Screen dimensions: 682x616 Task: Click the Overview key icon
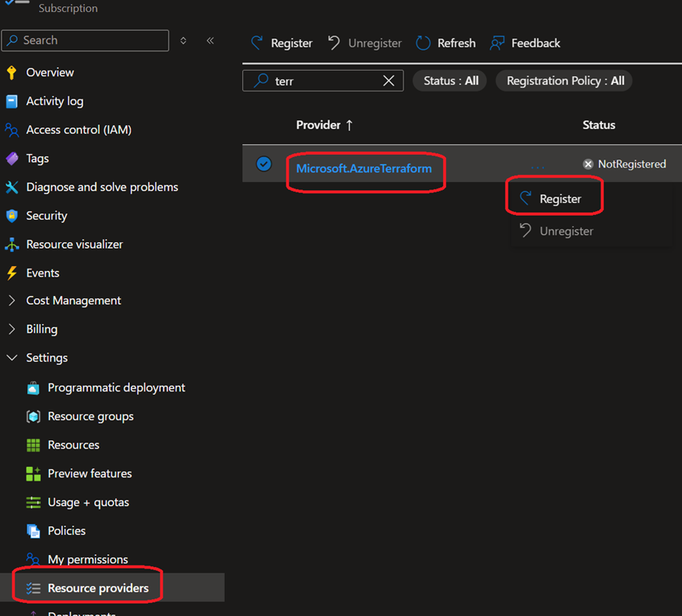[x=11, y=73]
